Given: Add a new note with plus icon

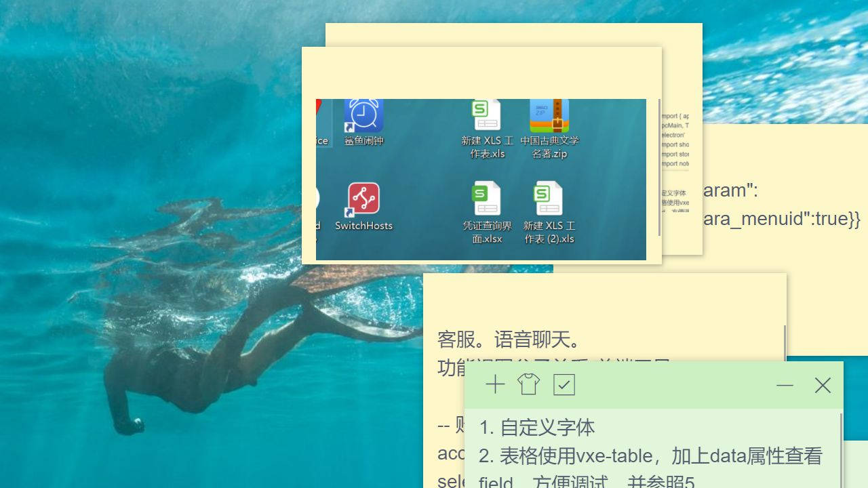Looking at the screenshot, I should coord(495,385).
